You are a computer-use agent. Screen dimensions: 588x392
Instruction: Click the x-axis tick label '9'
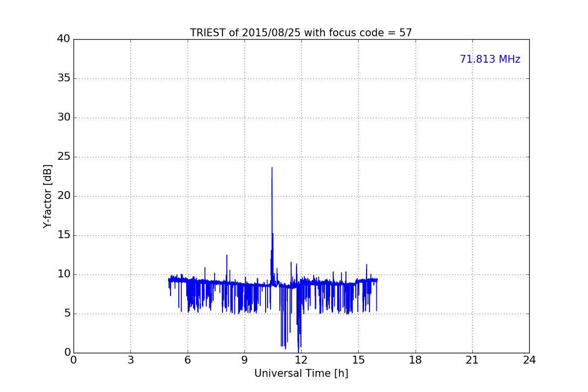coord(245,360)
